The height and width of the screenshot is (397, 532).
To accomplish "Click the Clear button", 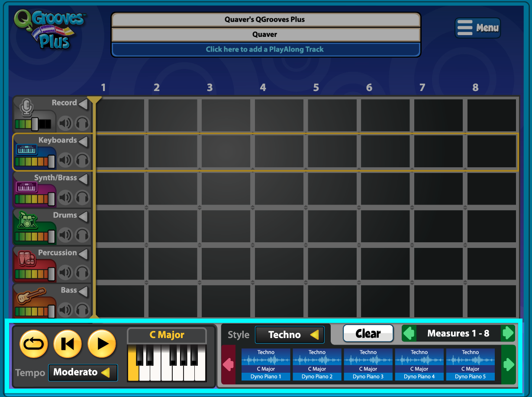I will pos(368,334).
